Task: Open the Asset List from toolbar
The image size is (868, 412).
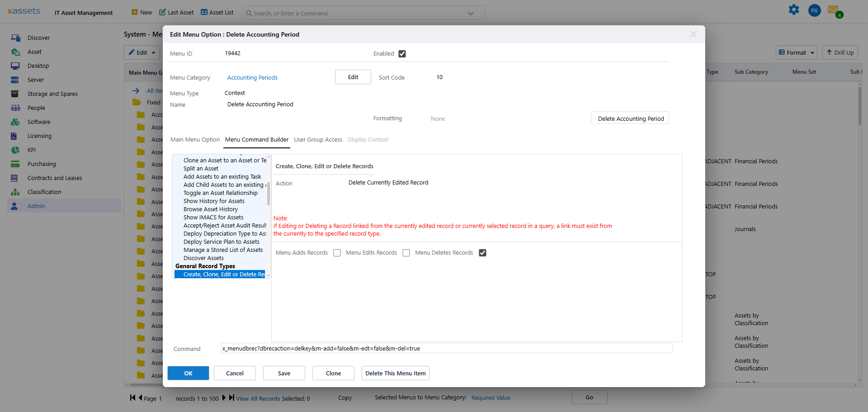Action: point(217,12)
